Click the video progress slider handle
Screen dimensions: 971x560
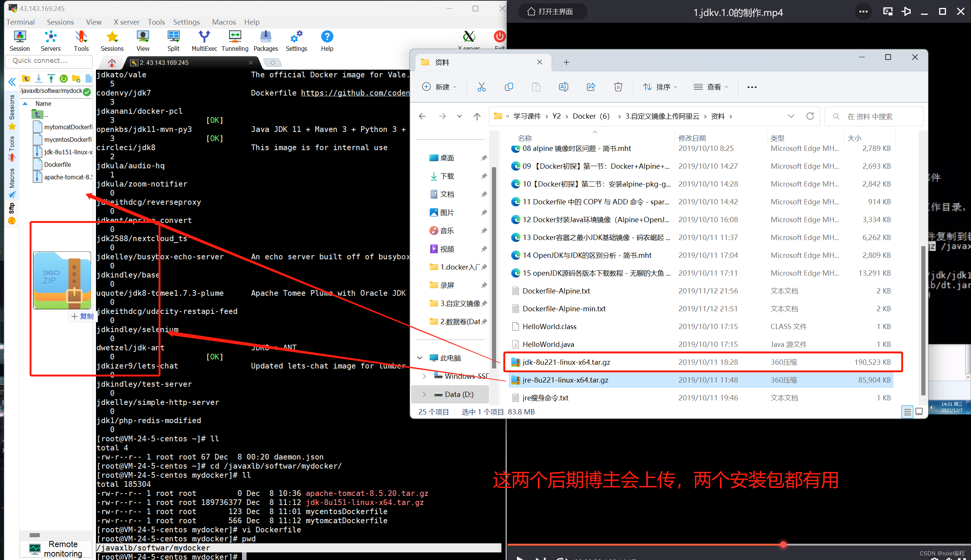tap(783, 544)
